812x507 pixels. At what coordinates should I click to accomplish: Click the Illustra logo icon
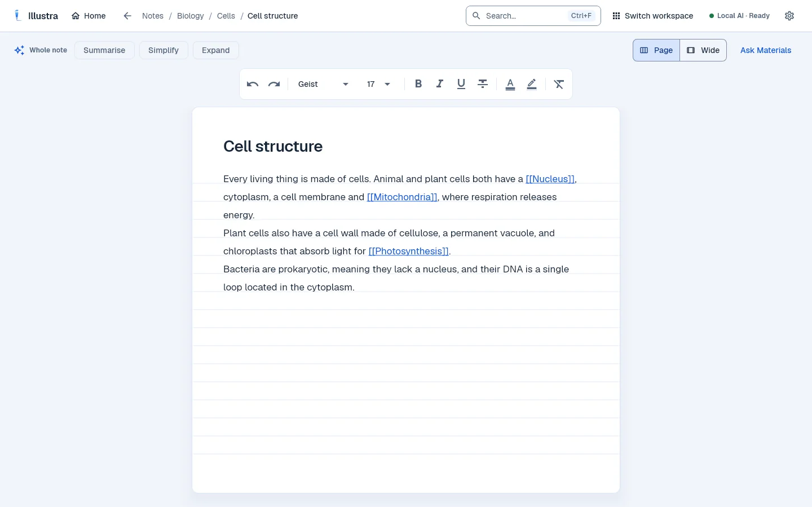click(18, 16)
